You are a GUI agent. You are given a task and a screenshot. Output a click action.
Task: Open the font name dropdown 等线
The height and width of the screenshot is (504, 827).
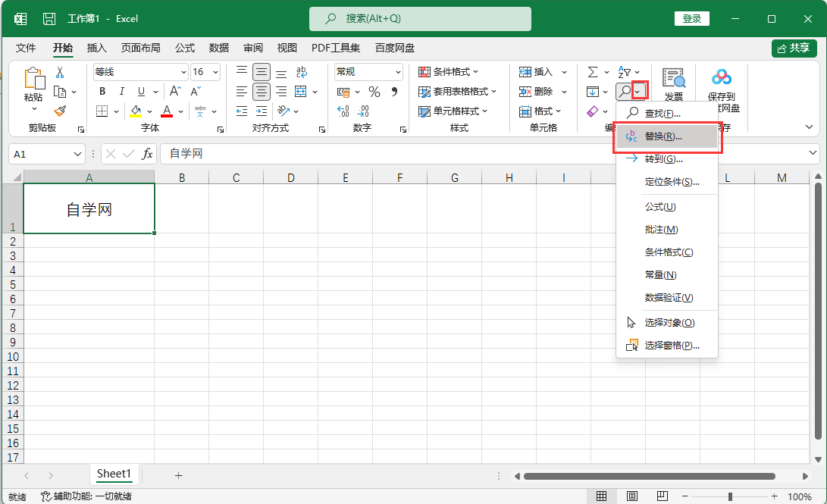pos(183,72)
